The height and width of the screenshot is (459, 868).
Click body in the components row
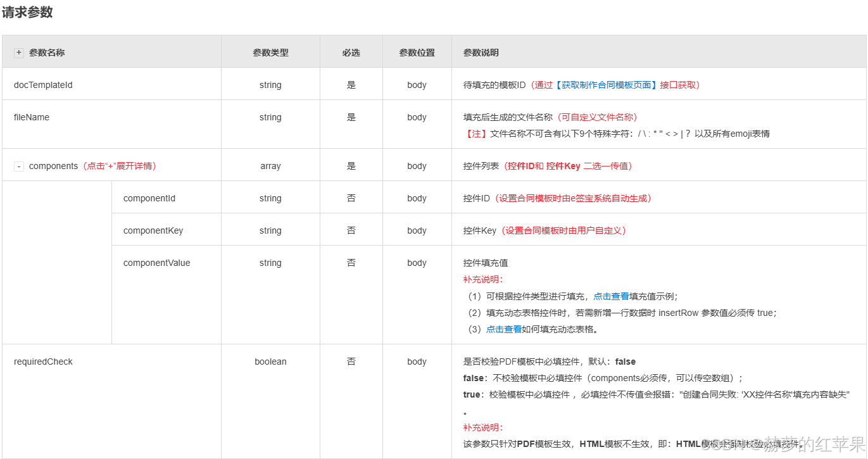tap(417, 166)
